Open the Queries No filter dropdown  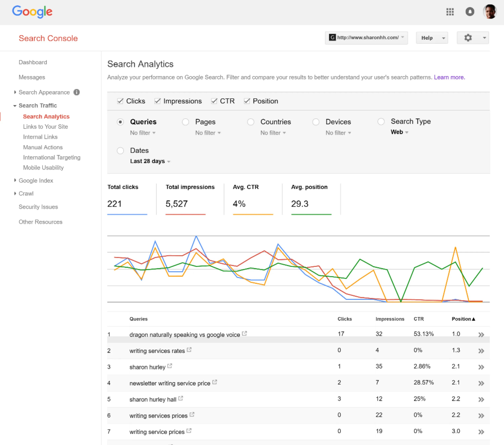(142, 133)
